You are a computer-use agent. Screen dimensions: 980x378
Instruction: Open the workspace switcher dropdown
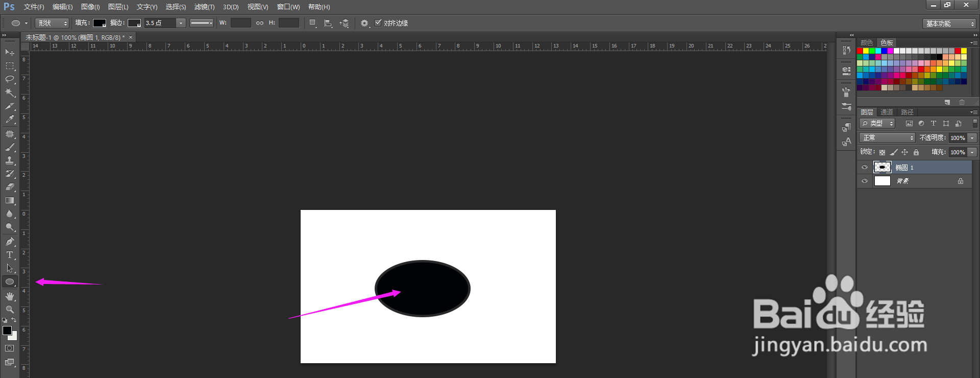click(949, 23)
